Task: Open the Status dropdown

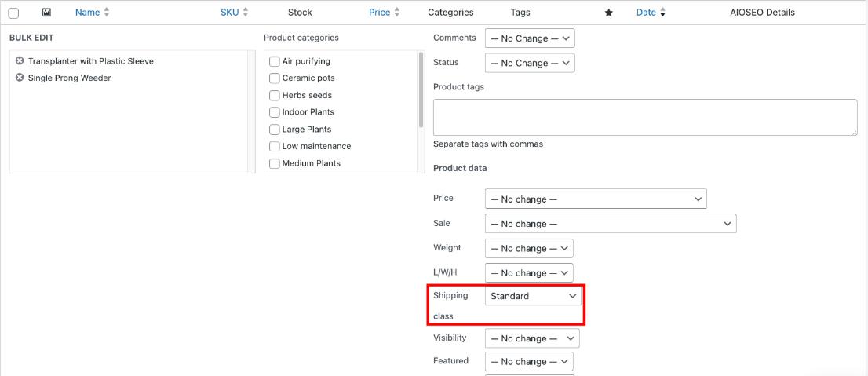Action: [x=530, y=63]
